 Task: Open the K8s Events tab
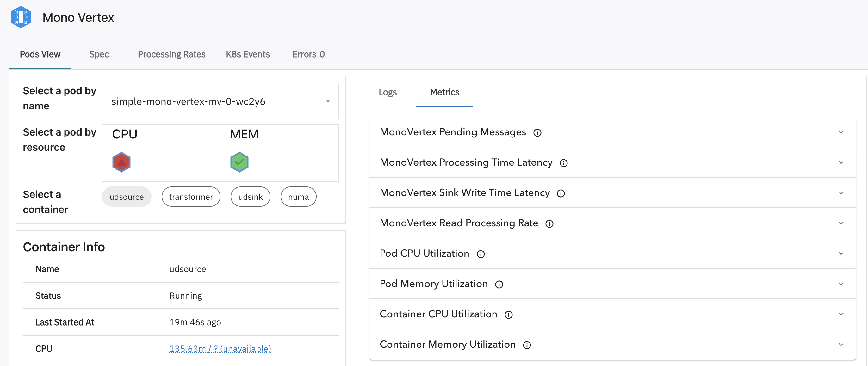tap(248, 54)
